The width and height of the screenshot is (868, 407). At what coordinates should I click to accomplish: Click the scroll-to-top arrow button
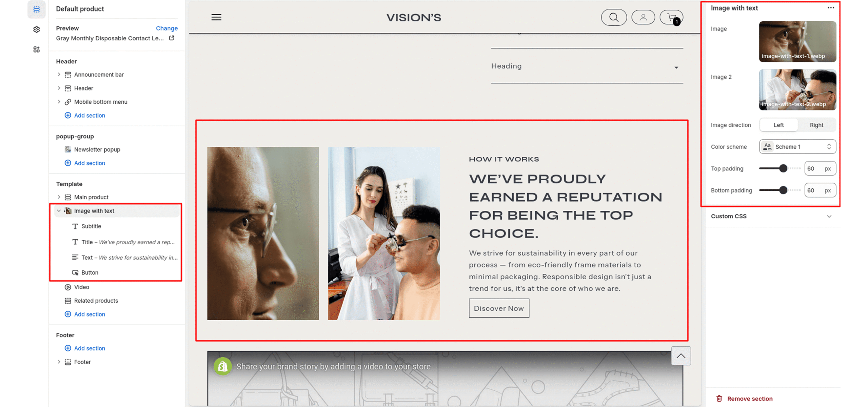[680, 355]
